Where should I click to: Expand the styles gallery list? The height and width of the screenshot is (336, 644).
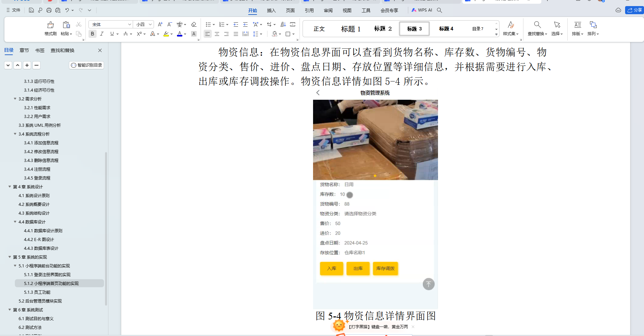pyautogui.click(x=496, y=34)
